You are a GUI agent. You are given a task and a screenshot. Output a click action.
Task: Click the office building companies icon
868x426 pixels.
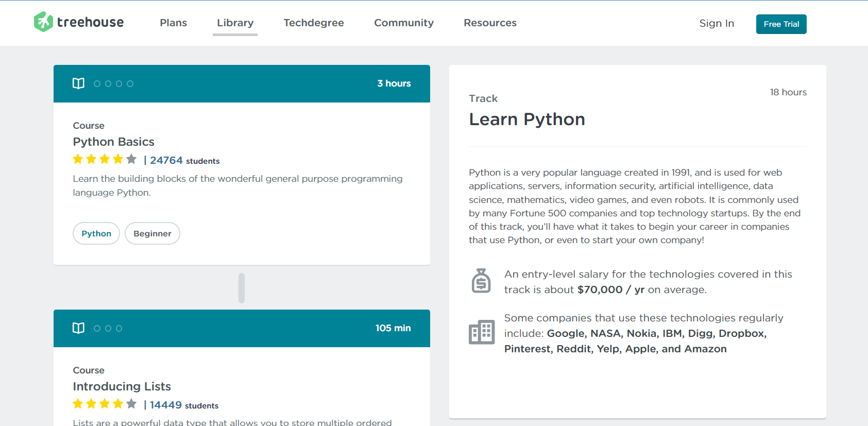click(482, 332)
